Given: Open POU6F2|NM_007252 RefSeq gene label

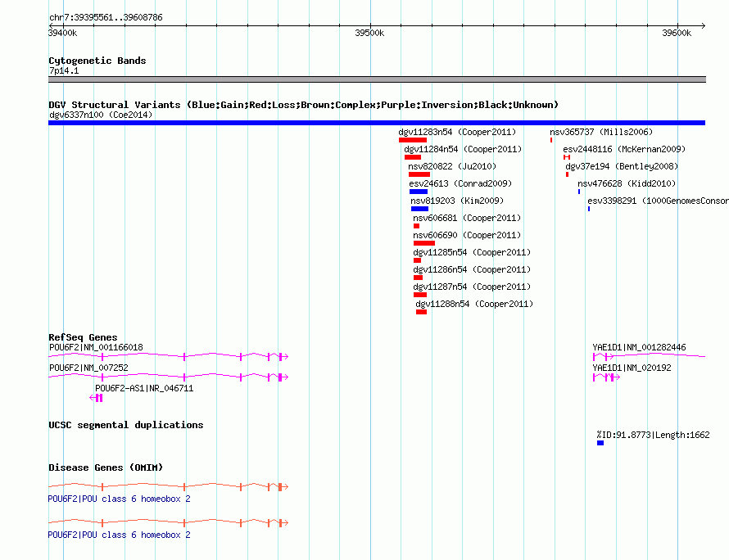Looking at the screenshot, I should point(88,368).
